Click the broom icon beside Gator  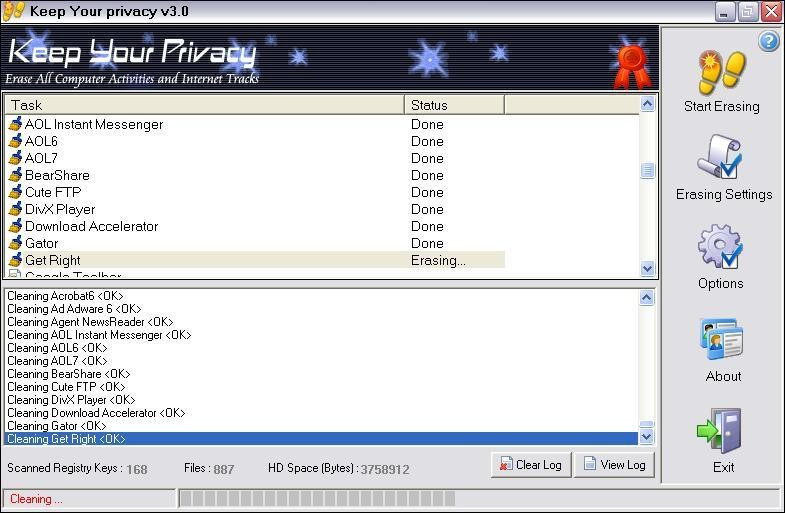click(x=16, y=243)
